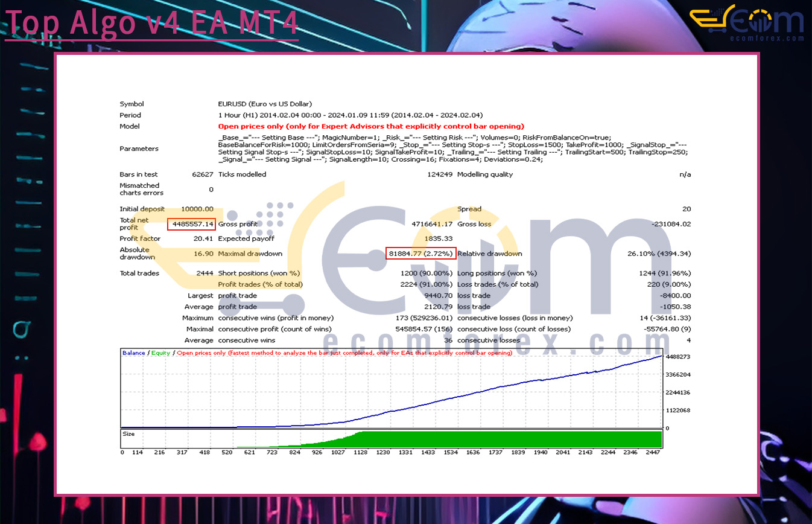
Task: Select the 'EURUSD (Euro vs US Dollar)' symbol text
Action: pos(265,104)
